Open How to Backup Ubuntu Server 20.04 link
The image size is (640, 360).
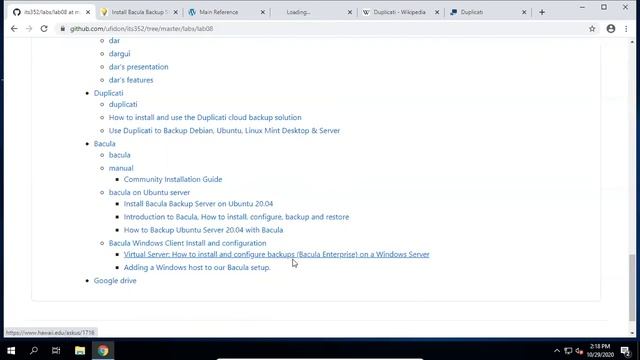203,230
